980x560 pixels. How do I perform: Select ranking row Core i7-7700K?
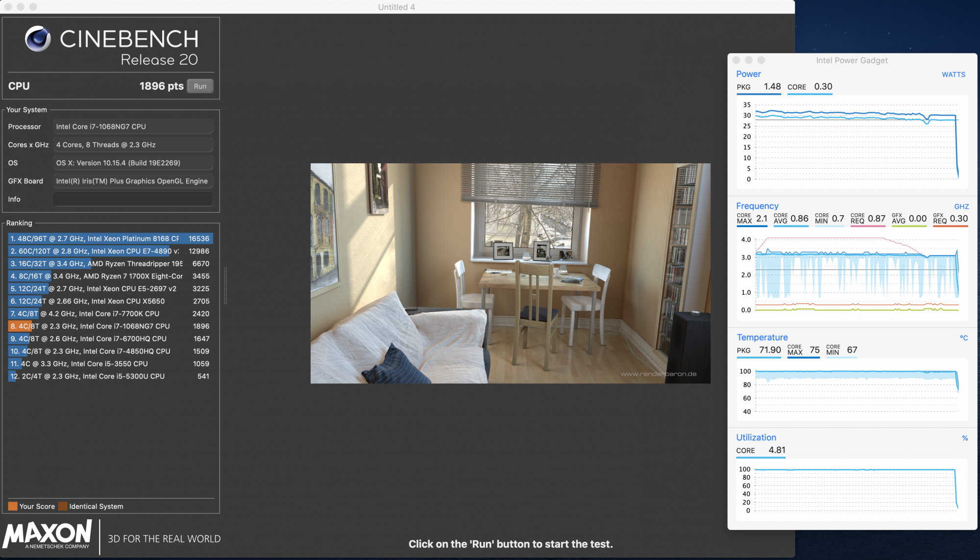(x=110, y=314)
